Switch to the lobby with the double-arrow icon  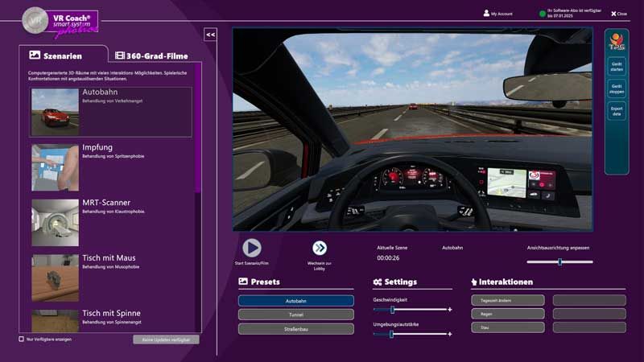(x=319, y=248)
